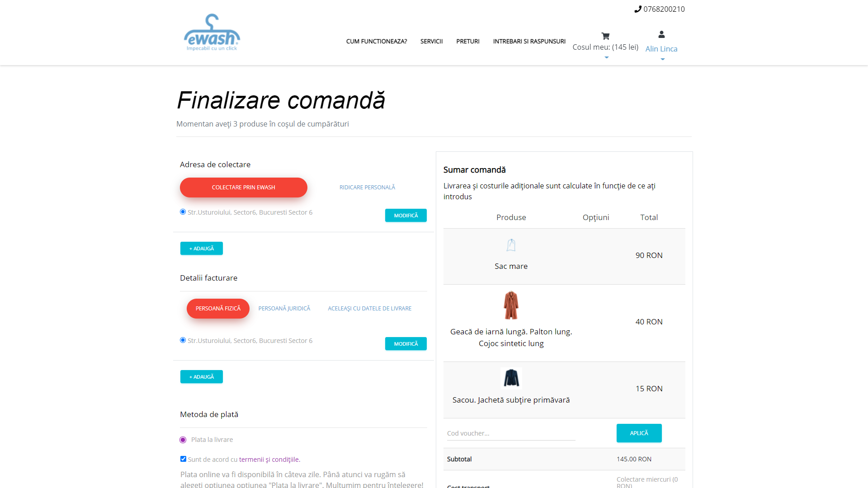Toggle the terms agreement checkbox
Viewport: 868px width, 488px height.
point(183,459)
